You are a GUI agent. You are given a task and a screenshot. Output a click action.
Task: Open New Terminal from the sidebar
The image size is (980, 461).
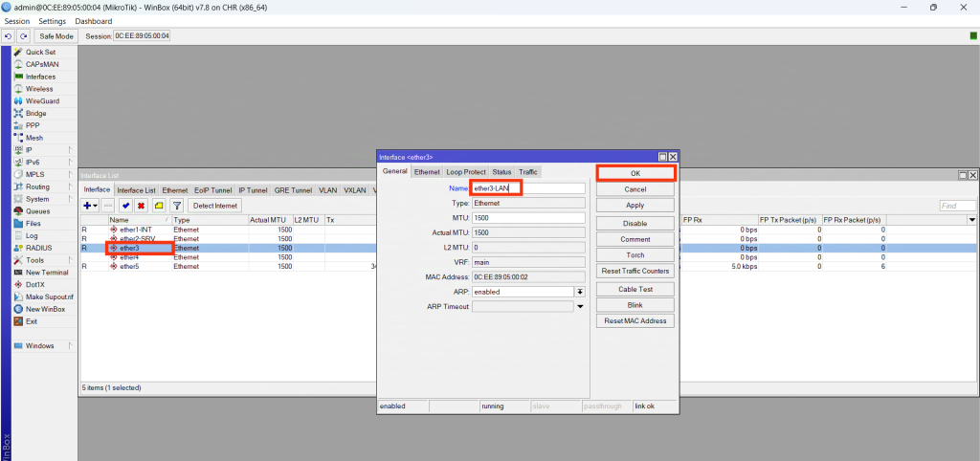click(x=47, y=273)
